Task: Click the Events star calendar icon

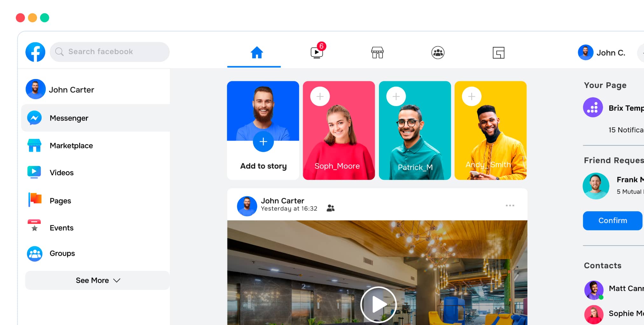Action: coord(34,225)
